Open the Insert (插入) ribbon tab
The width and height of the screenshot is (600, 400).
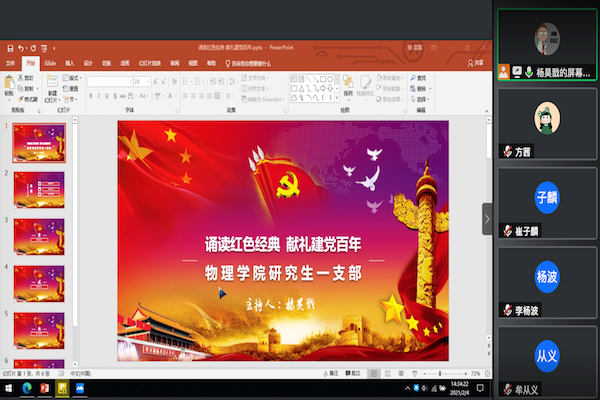70,62
